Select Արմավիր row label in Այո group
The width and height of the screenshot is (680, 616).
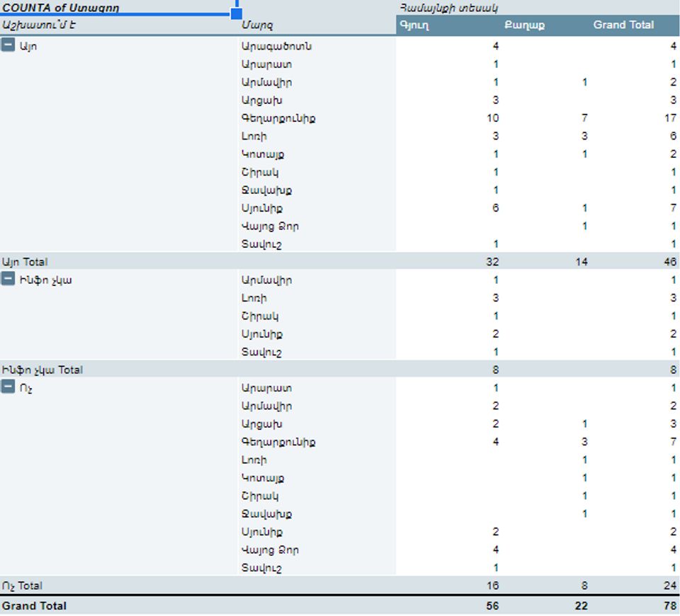pos(266,82)
